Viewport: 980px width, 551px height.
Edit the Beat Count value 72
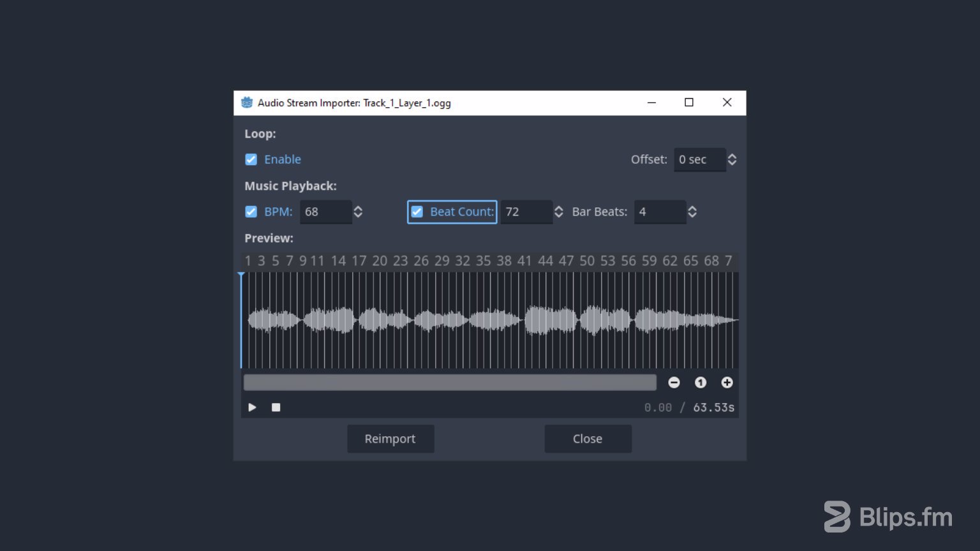526,212
